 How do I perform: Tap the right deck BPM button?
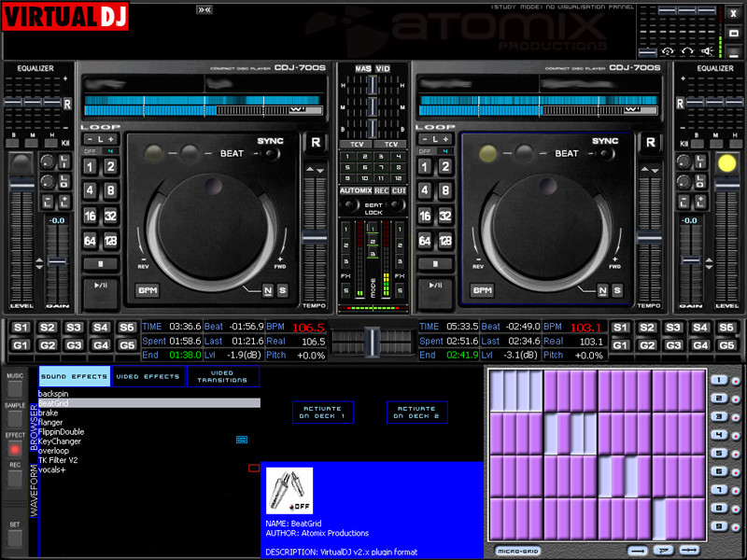[482, 290]
